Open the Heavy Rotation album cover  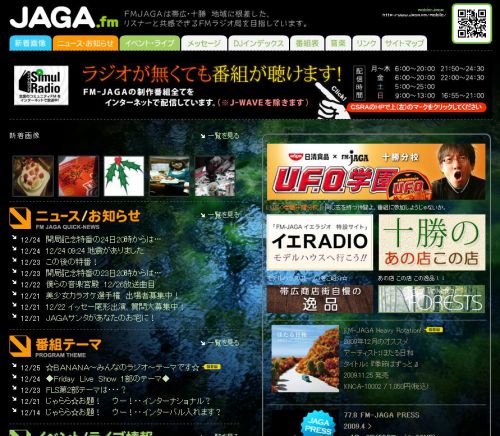(305, 359)
